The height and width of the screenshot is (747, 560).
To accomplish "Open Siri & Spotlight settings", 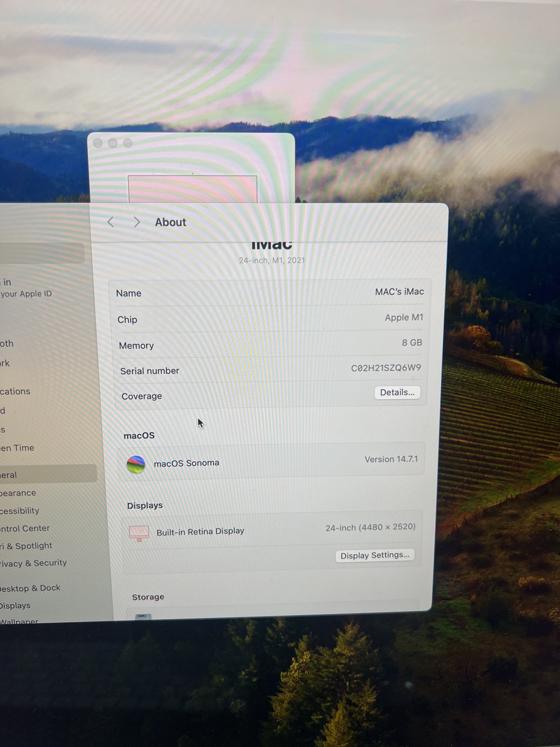I will pyautogui.click(x=26, y=546).
